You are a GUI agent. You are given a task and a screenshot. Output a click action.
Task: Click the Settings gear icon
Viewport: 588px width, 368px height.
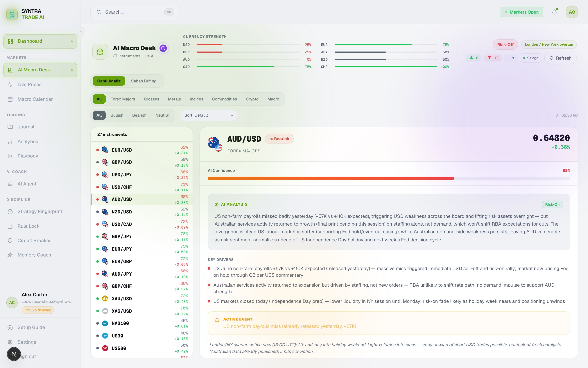tap(10, 342)
